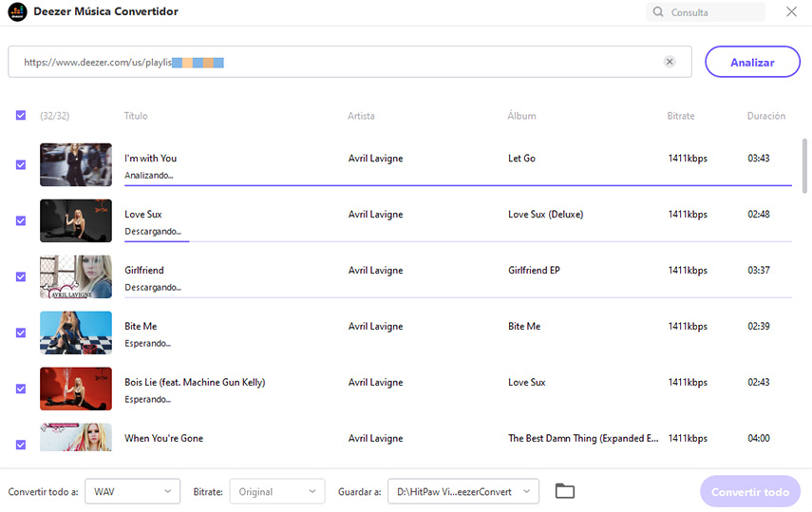The height and width of the screenshot is (512, 812).
Task: Click album name Girlfriend EP
Action: 534,270
